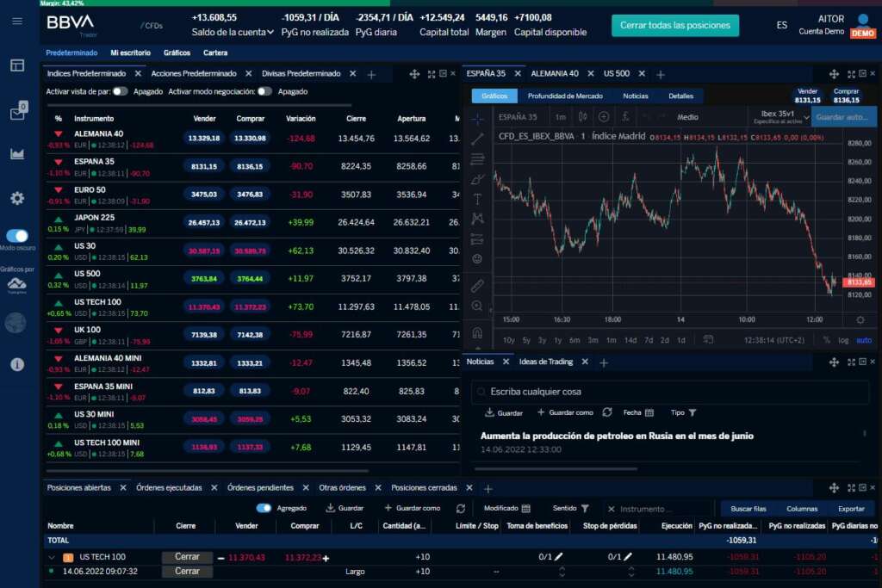Refresh the open positions list
882x588 pixels.
pyautogui.click(x=461, y=508)
